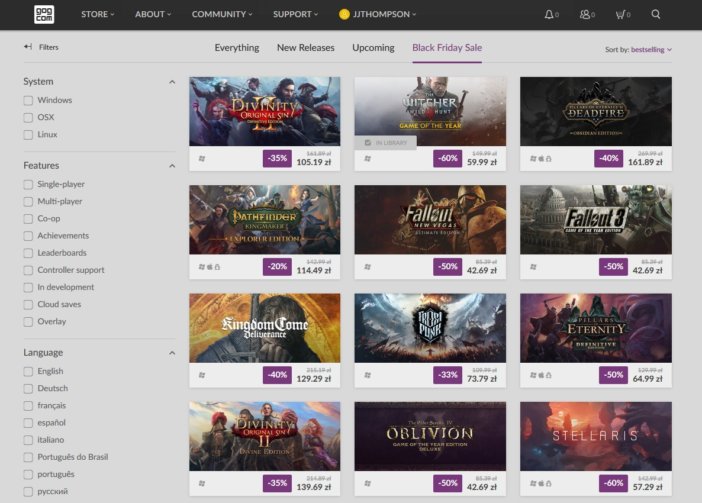The image size is (702, 503).
Task: Collapse the Features filter section
Action: [172, 166]
